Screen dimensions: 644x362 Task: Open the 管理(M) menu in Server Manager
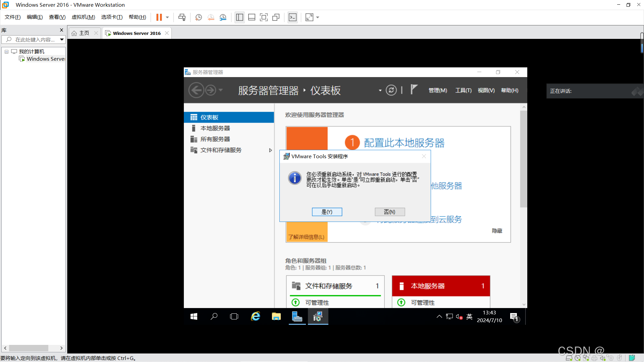(438, 90)
